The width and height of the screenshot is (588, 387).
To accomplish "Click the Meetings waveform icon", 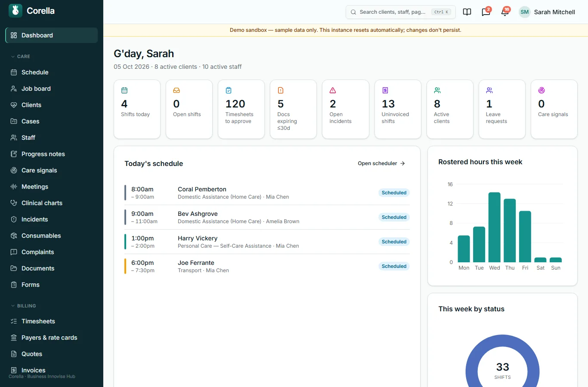I will click(14, 187).
